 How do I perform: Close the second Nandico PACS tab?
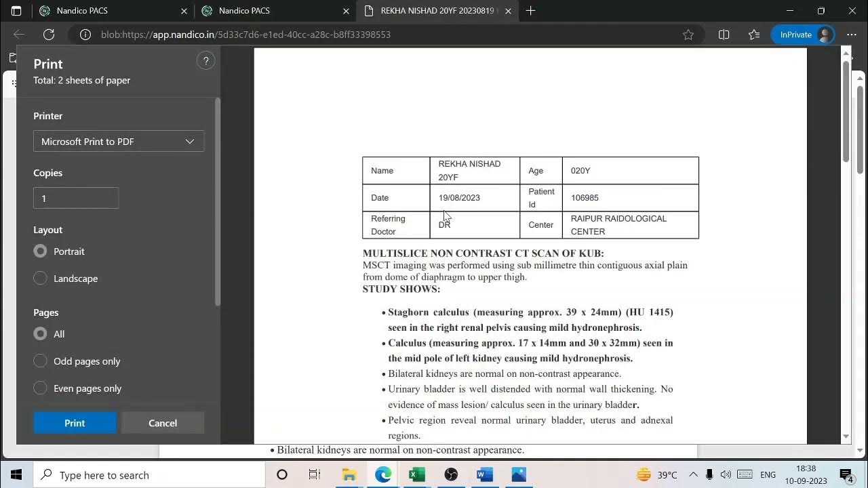point(347,11)
